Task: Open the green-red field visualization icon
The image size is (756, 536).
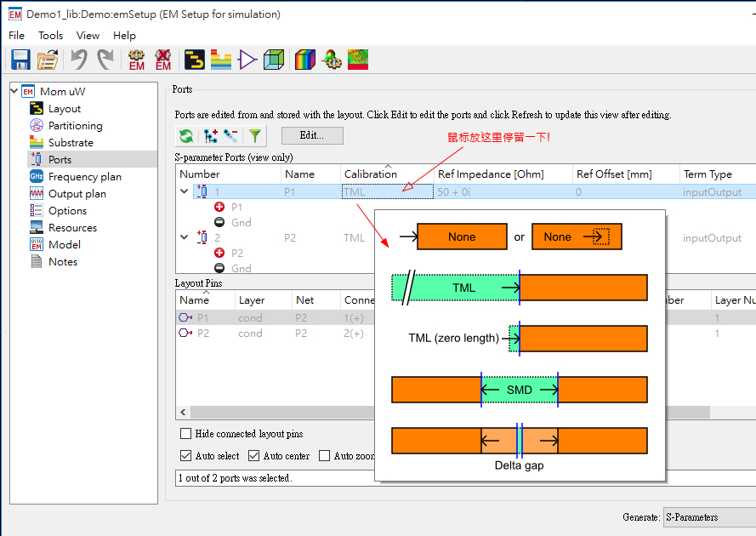Action: [x=358, y=60]
